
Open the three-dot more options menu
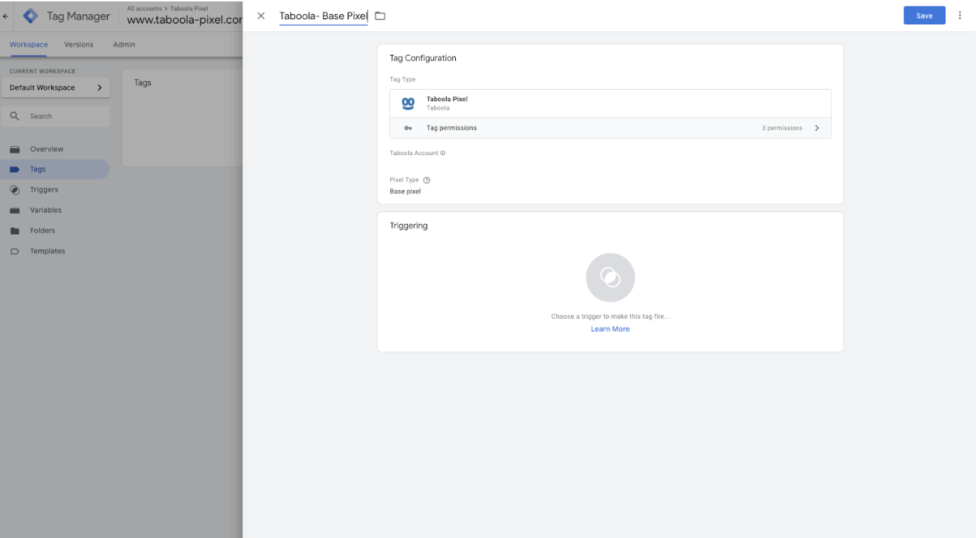[x=960, y=15]
